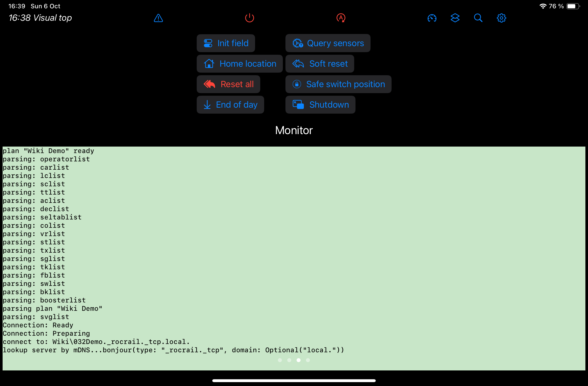Tap the Soft reset arrows icon

coord(298,64)
